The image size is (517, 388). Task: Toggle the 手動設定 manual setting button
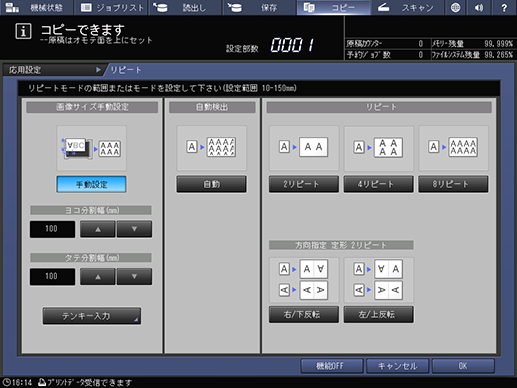(x=91, y=184)
